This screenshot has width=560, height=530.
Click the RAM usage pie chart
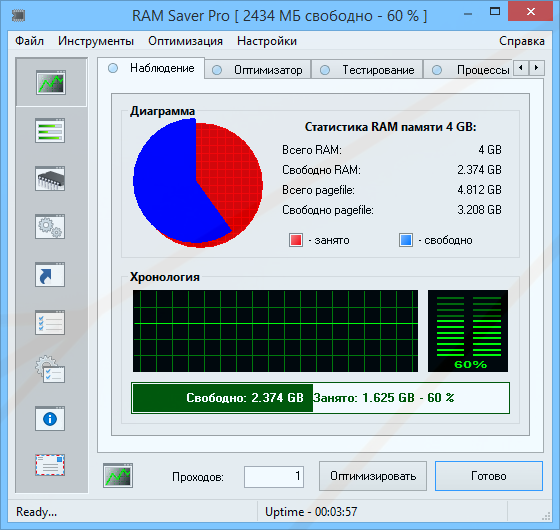click(x=198, y=183)
